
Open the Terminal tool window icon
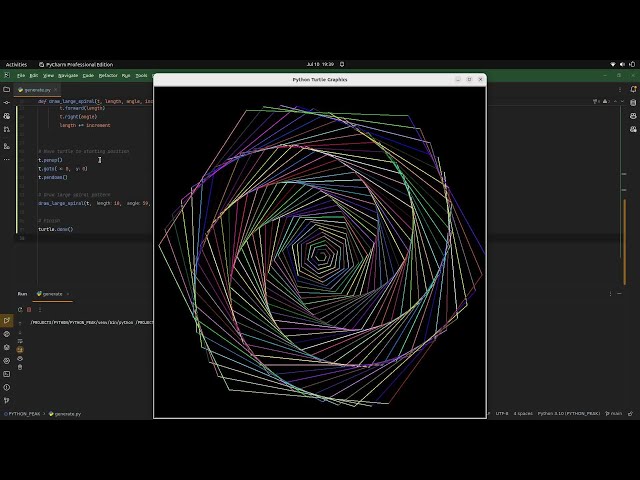click(7, 374)
